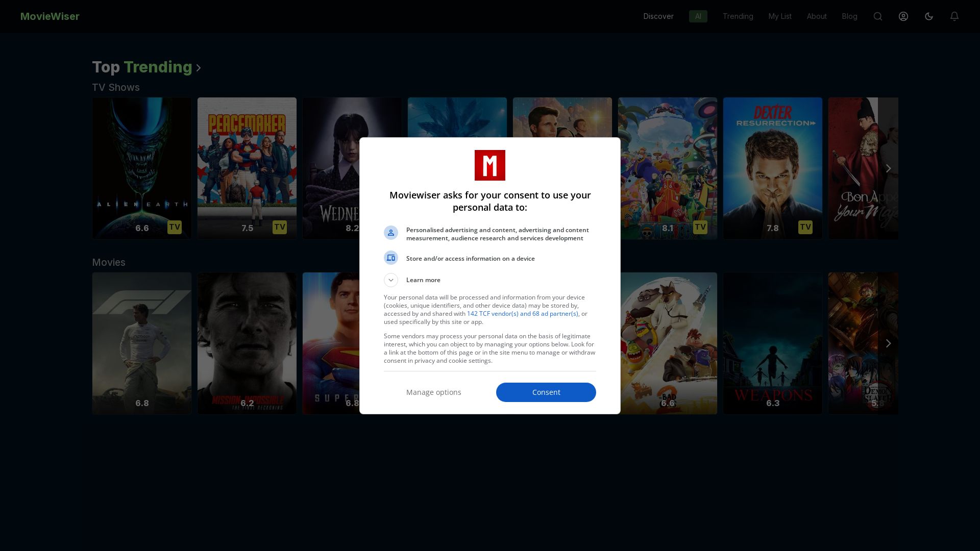Toggle dark mode with the moon icon
The width and height of the screenshot is (980, 551).
coord(928,16)
